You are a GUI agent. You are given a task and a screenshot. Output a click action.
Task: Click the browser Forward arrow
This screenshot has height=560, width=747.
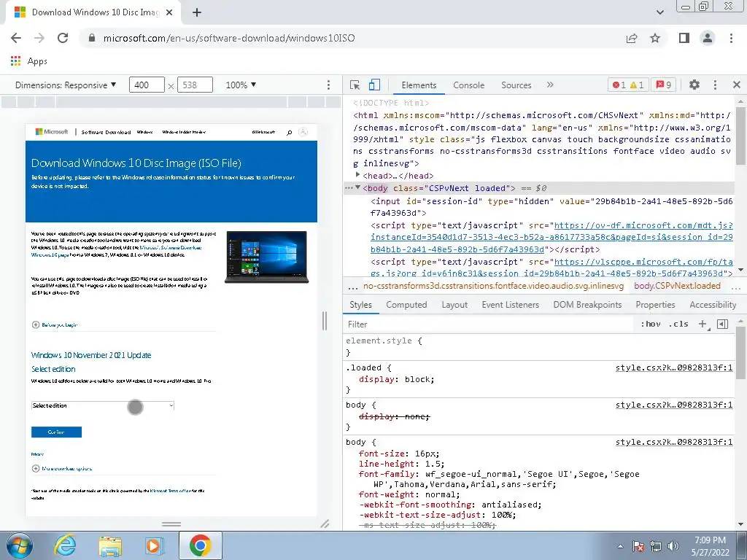point(39,38)
